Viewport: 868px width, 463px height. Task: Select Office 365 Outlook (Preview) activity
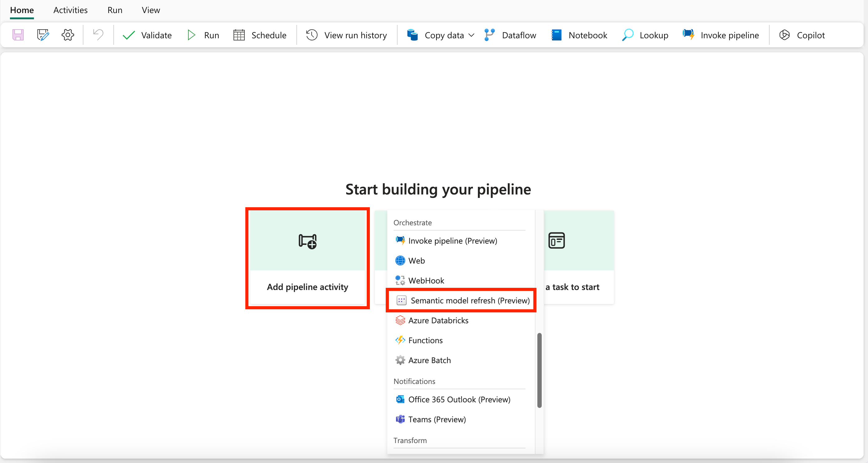tap(459, 399)
